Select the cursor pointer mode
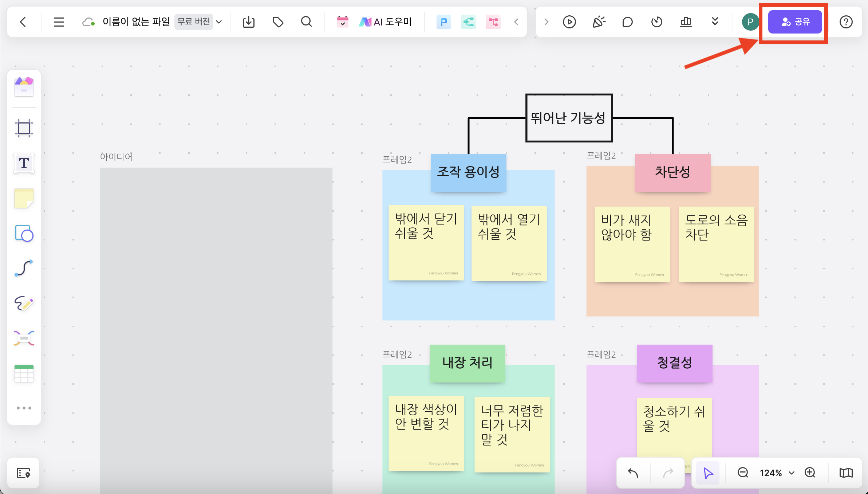The width and height of the screenshot is (868, 494). pos(708,473)
